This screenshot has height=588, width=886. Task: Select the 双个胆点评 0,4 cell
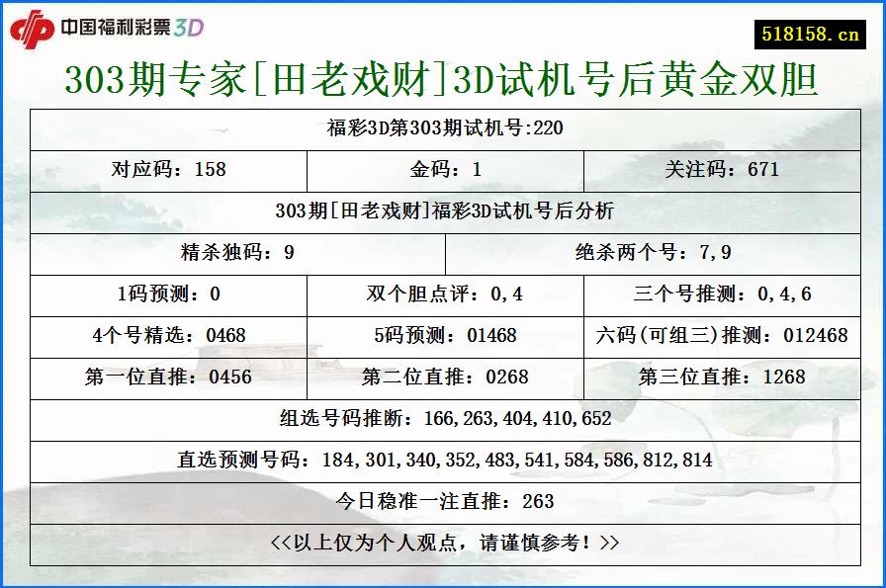(x=443, y=294)
